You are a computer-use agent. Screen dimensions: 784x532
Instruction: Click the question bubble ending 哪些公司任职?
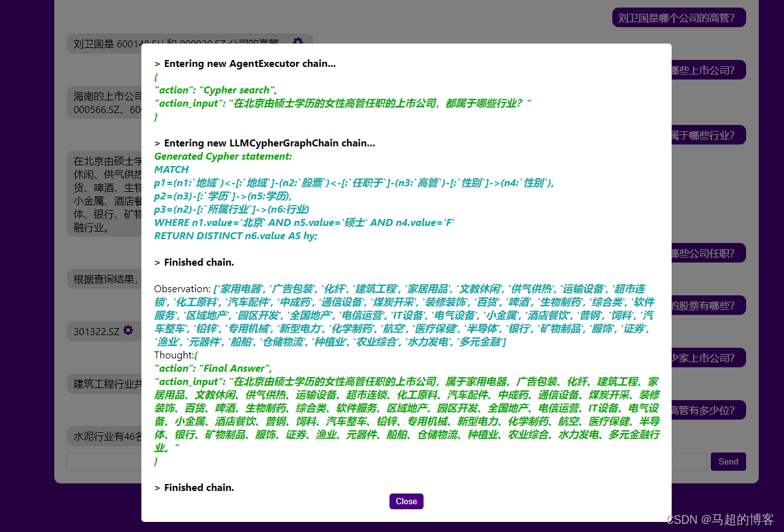pos(708,253)
